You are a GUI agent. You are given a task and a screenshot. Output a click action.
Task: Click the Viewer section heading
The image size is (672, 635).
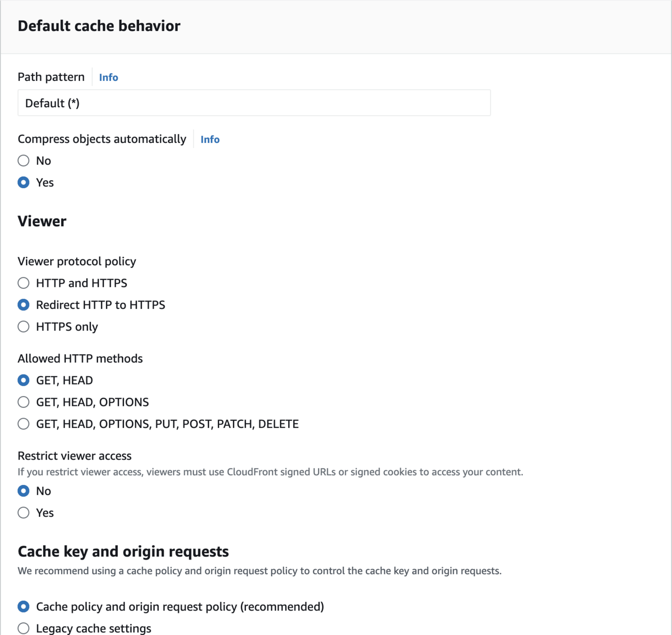tap(42, 221)
